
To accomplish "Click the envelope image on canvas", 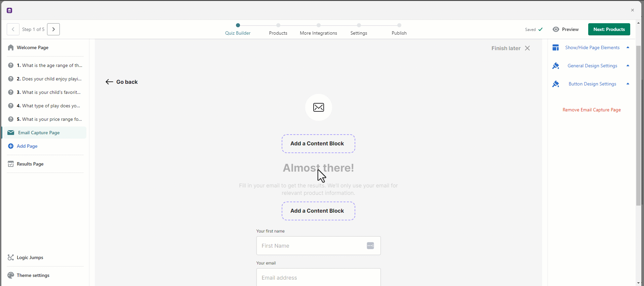I will tap(319, 107).
